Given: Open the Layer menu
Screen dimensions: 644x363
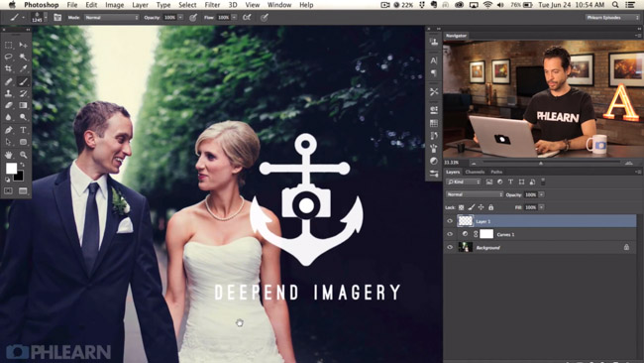Looking at the screenshot, I should click(x=140, y=5).
